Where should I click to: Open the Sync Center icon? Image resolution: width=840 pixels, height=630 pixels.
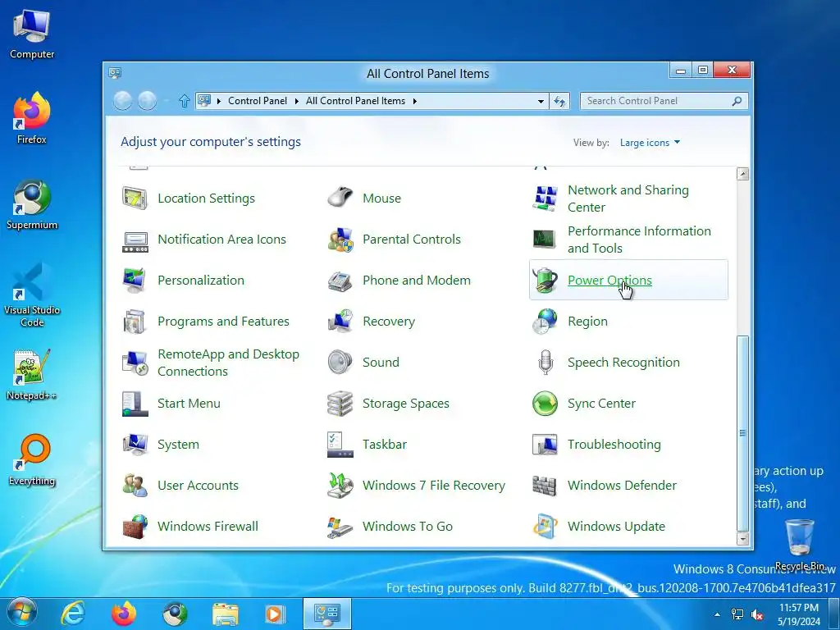pos(545,404)
